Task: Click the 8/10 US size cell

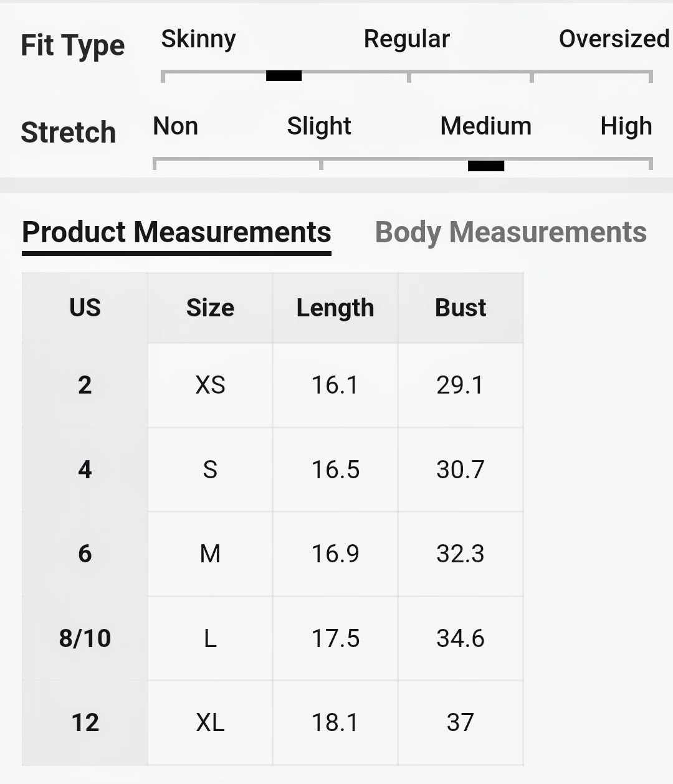Action: coord(85,638)
